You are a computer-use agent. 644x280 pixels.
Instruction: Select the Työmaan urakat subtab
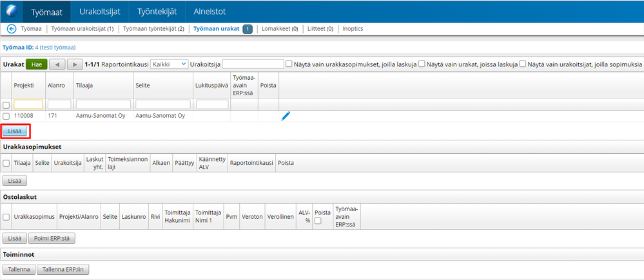click(217, 29)
